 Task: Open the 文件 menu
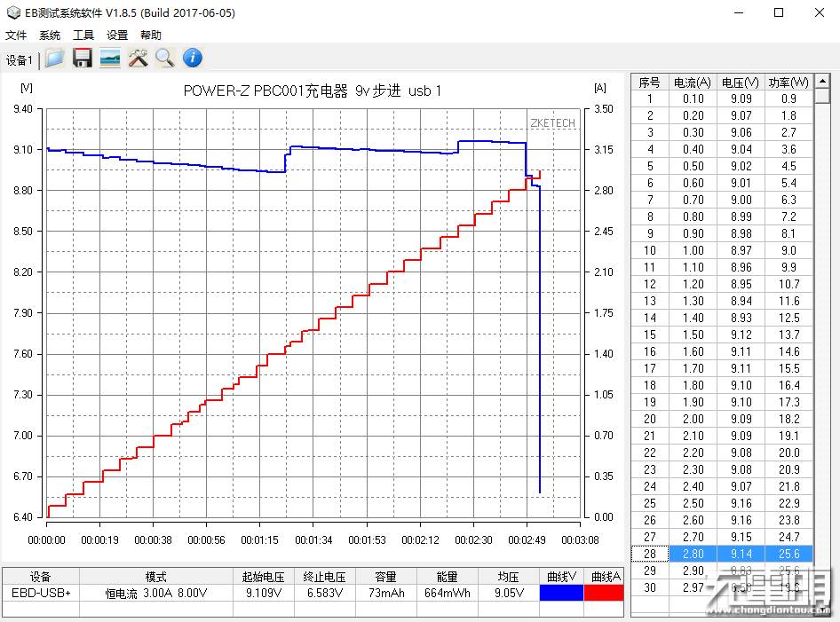15,35
